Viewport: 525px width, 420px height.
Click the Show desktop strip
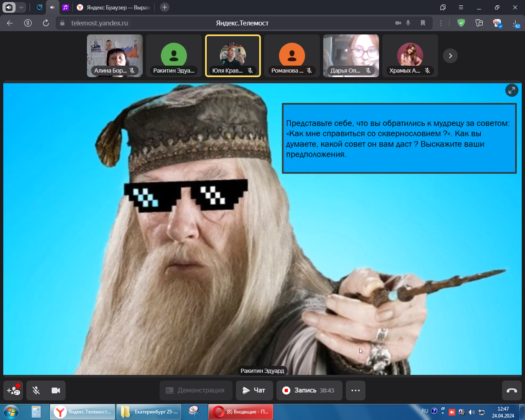click(522, 412)
